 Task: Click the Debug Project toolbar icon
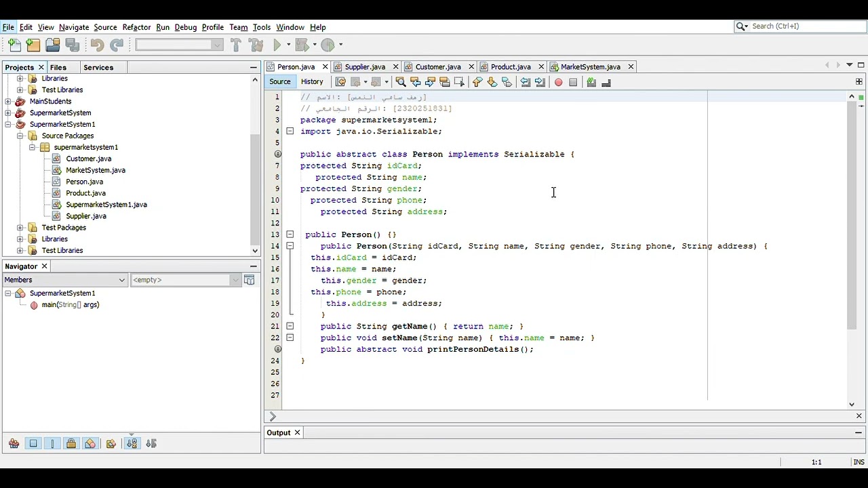[x=302, y=45]
